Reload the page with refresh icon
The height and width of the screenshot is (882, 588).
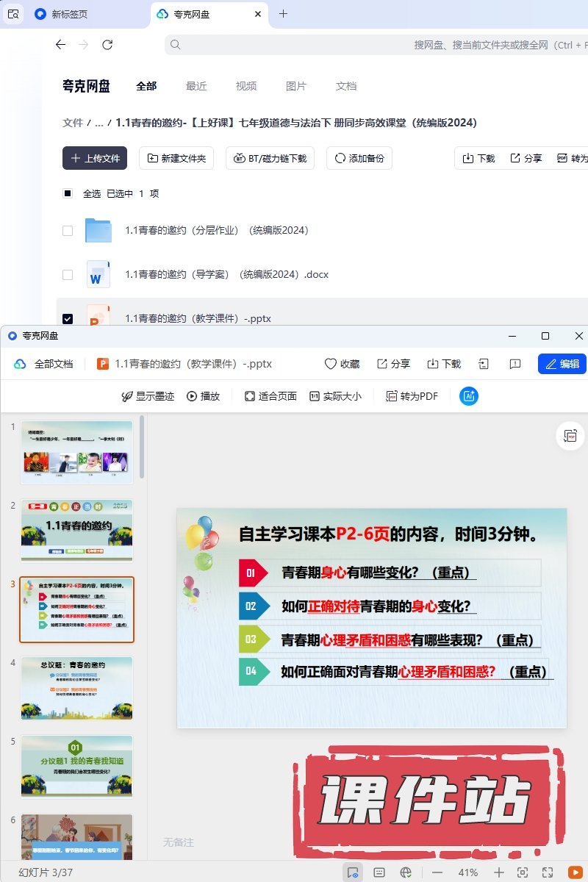[x=107, y=45]
